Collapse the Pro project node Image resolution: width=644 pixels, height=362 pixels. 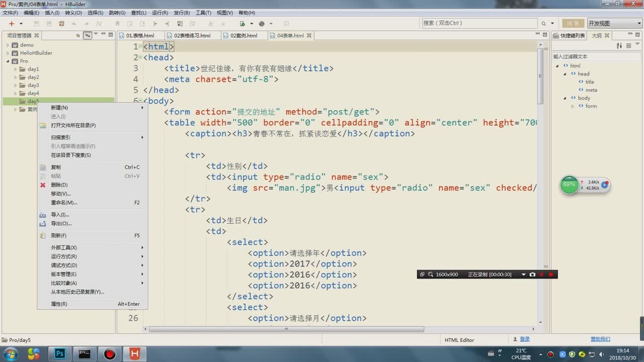(x=8, y=61)
